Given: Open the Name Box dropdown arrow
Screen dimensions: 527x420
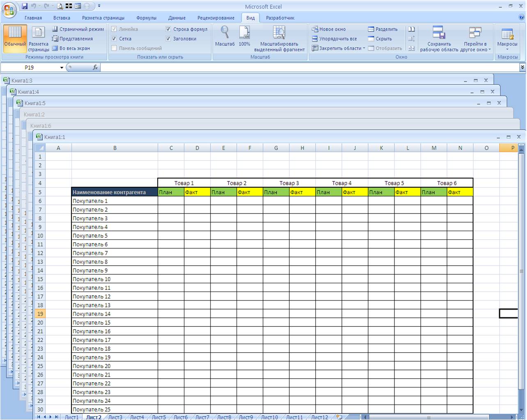Looking at the screenshot, I should tap(62, 68).
